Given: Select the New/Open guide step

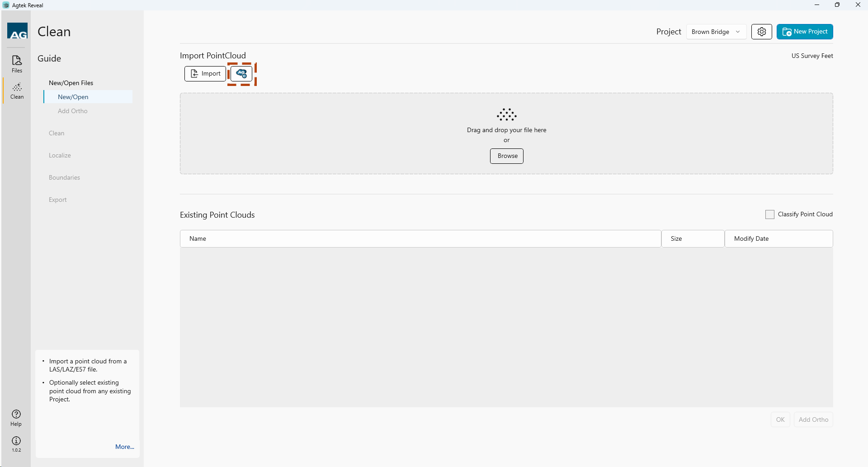Looking at the screenshot, I should click(x=88, y=97).
